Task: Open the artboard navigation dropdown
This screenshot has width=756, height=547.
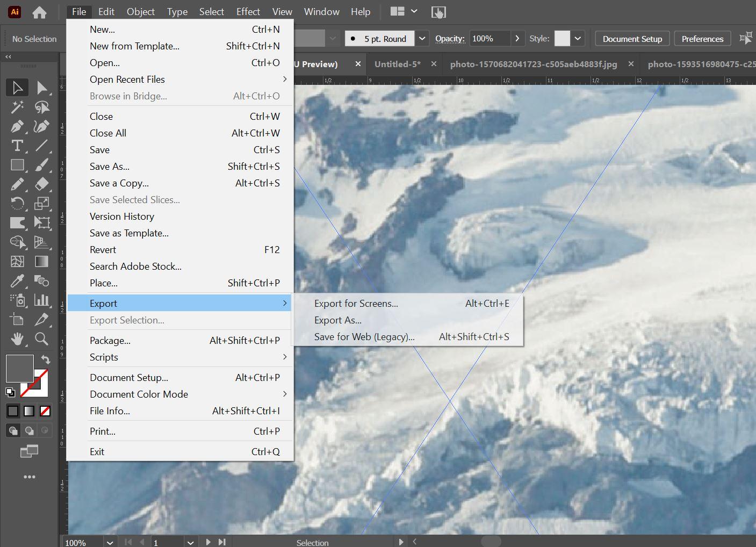Action: [190, 542]
